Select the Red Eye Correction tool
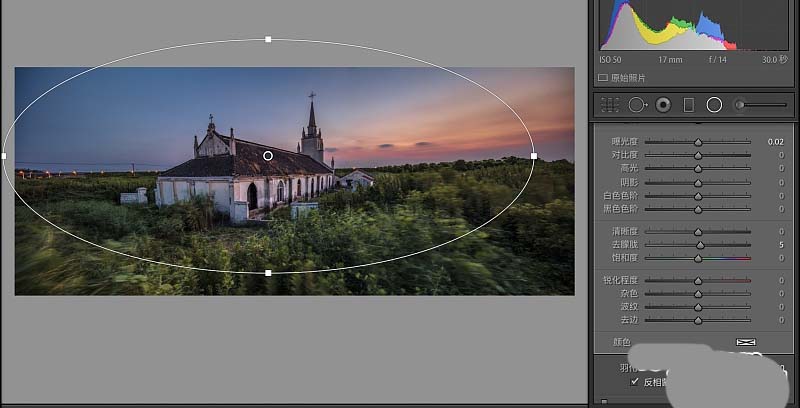Viewport: 800px width, 408px height. [x=663, y=105]
